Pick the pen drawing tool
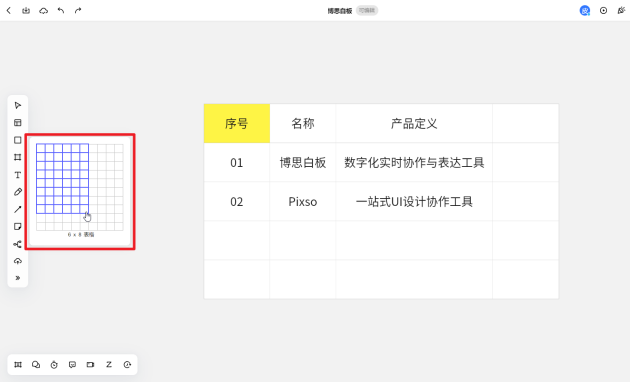Viewport: 630px width, 382px height. point(18,192)
